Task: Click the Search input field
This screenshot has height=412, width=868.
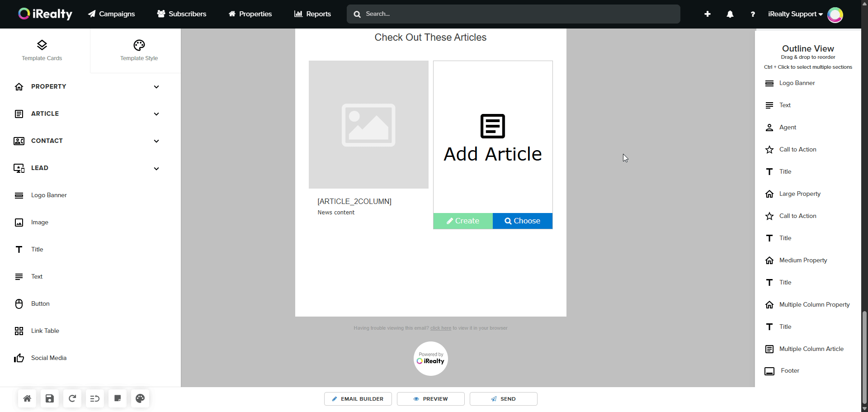Action: pyautogui.click(x=513, y=14)
